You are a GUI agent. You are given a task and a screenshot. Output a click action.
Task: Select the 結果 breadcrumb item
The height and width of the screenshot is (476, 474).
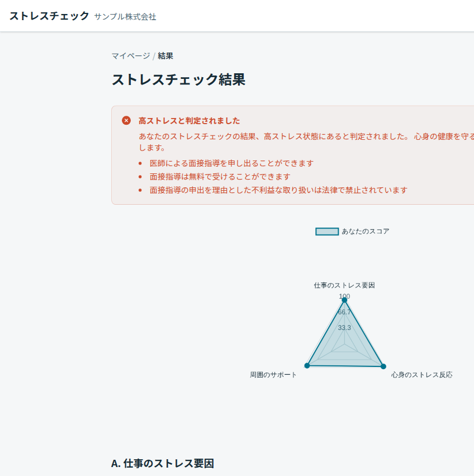point(165,56)
